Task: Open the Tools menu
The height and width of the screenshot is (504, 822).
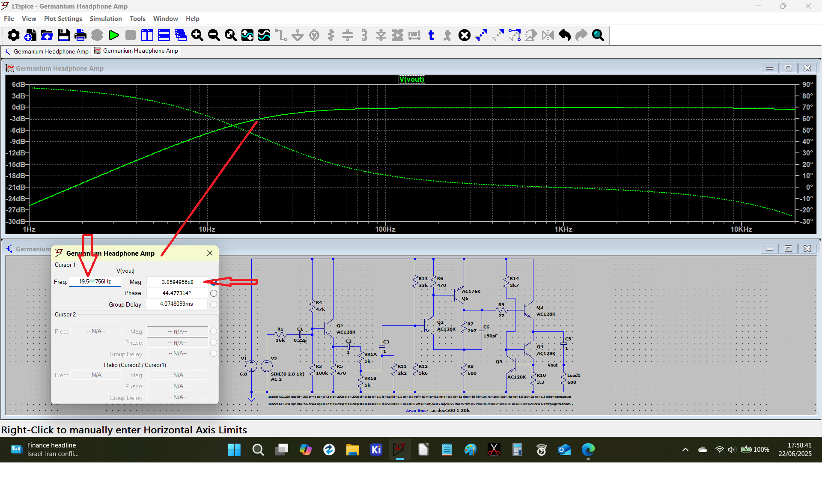Action: (x=137, y=19)
